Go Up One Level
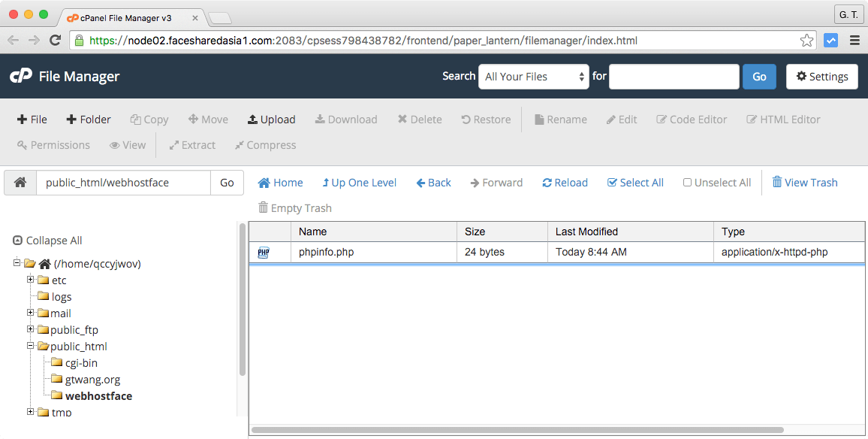This screenshot has height=439, width=868. [359, 183]
